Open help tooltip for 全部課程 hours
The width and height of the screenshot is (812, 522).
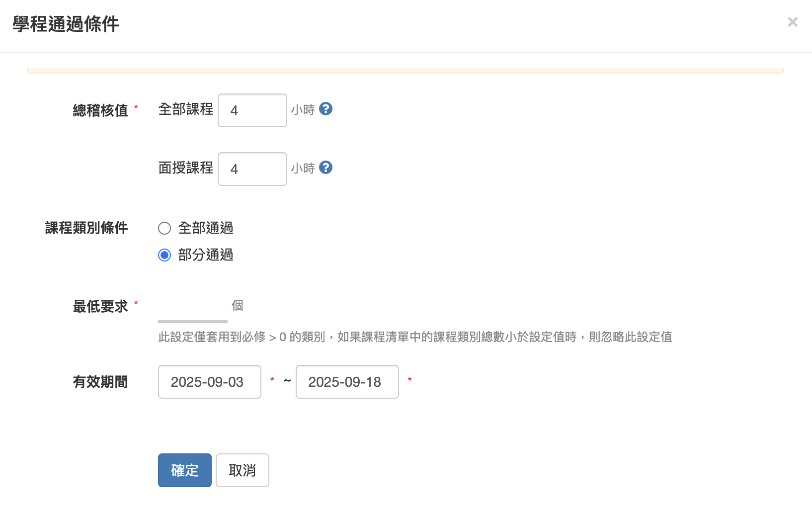pos(325,109)
